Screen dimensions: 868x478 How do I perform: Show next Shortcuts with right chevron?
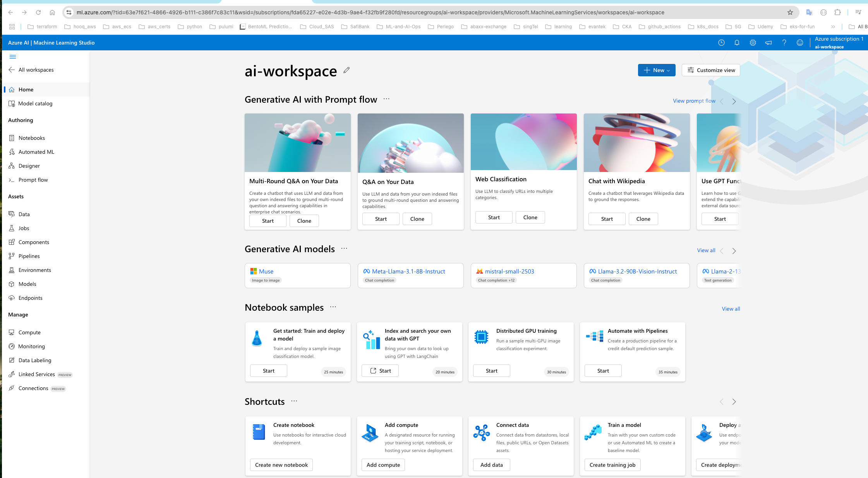coord(734,402)
